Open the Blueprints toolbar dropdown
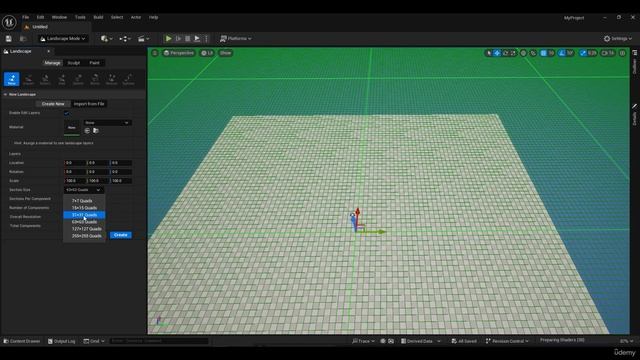This screenshot has width=640, height=360. [125, 39]
